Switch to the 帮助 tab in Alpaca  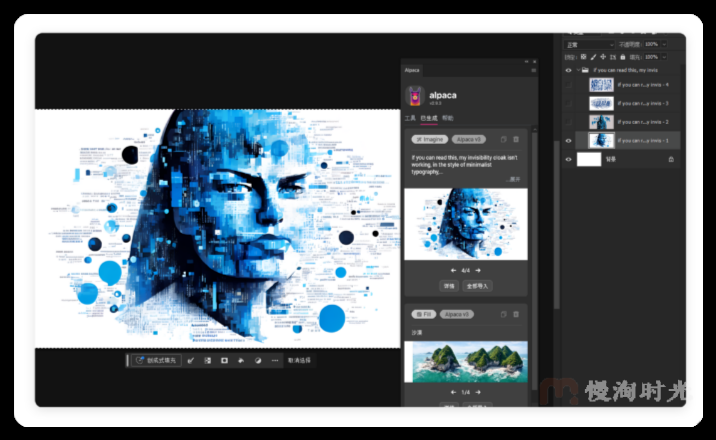[x=448, y=118]
